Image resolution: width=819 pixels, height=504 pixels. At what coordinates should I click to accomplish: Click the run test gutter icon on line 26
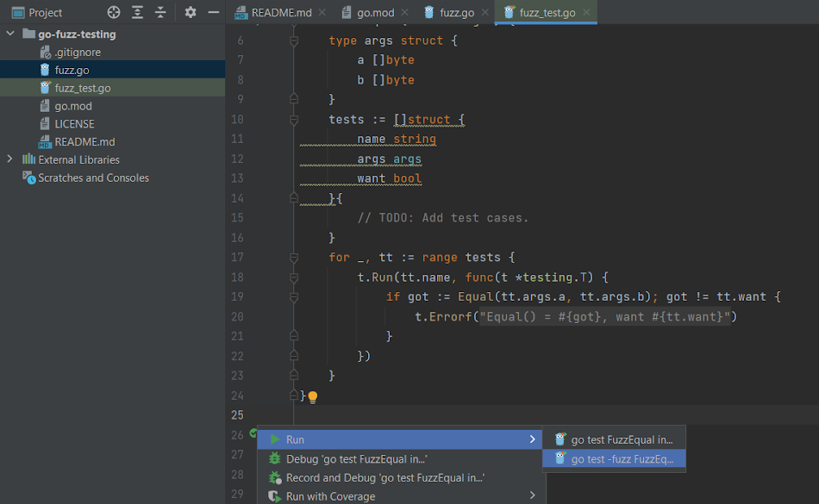click(x=253, y=433)
